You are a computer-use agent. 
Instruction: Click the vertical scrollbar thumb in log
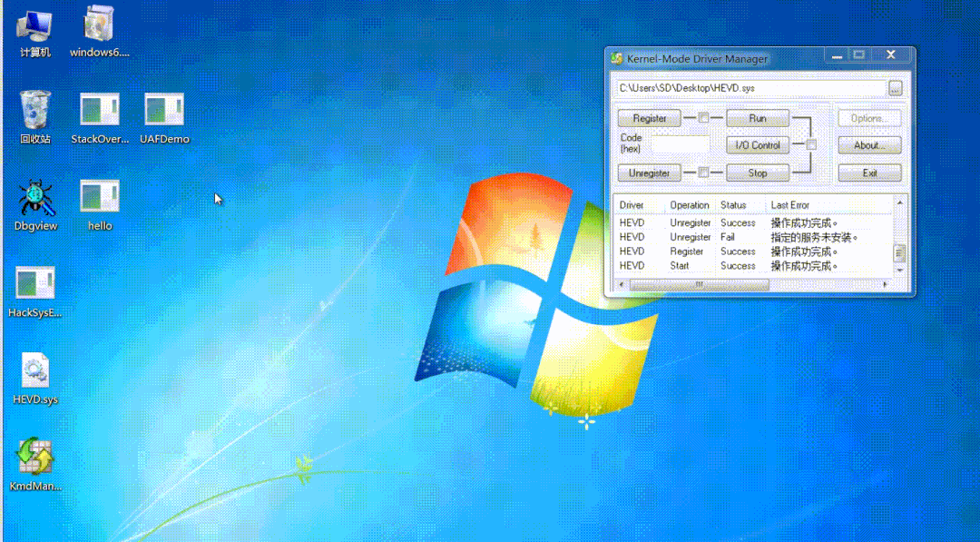[900, 253]
